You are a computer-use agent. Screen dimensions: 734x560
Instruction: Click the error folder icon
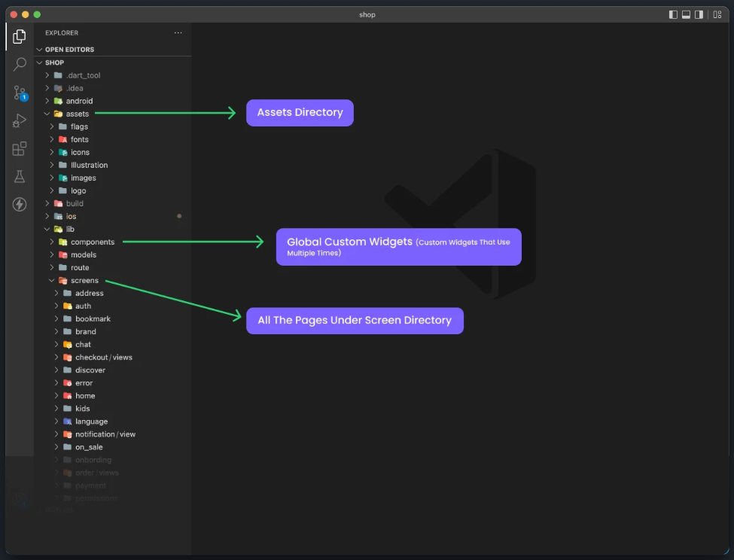click(68, 382)
